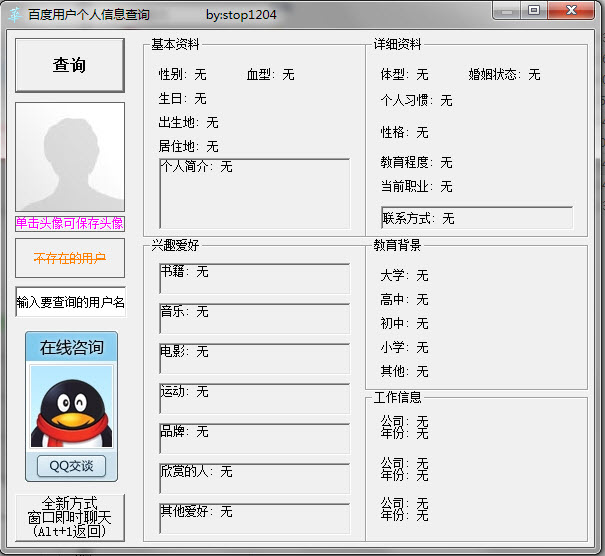Minimize the 百度用户个人信息查询 window
This screenshot has height=556, width=605.
(x=507, y=11)
